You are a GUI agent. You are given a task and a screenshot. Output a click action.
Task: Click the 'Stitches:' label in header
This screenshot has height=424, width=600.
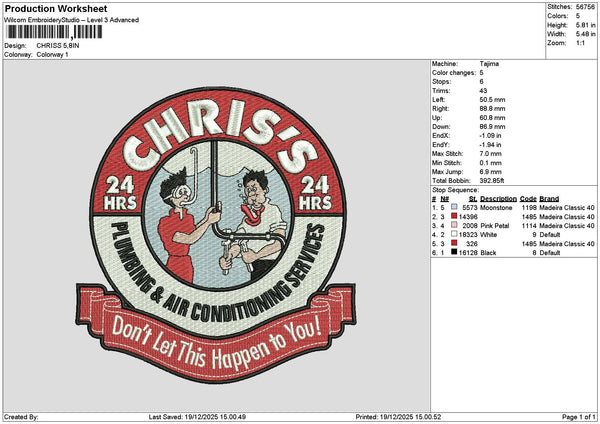tap(559, 7)
